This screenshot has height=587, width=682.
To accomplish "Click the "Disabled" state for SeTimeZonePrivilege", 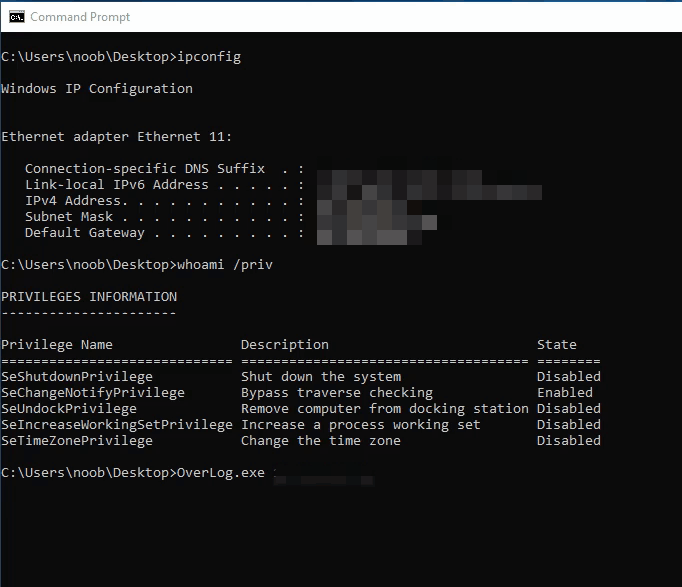I will click(568, 441).
